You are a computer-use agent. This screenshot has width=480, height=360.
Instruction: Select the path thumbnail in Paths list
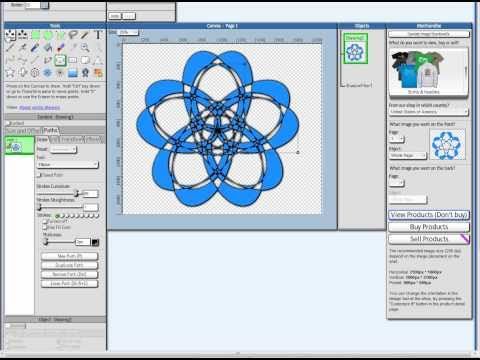pos(19,145)
